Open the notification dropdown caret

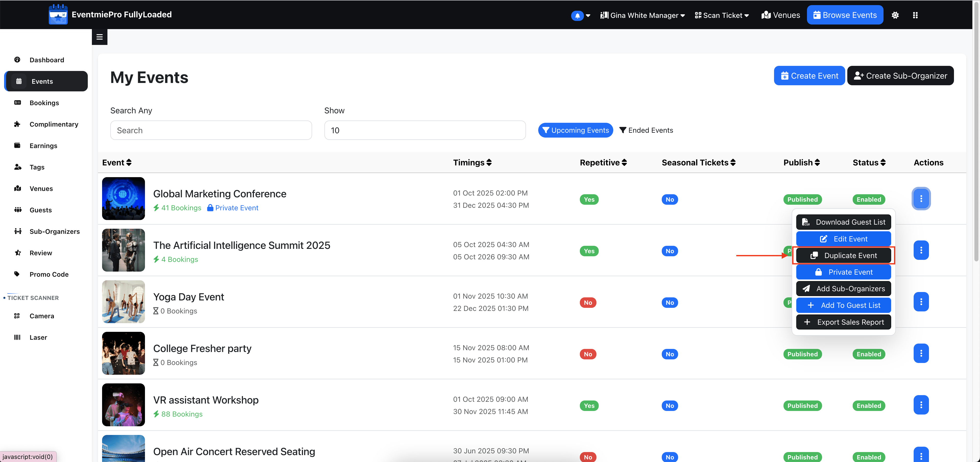(x=588, y=16)
